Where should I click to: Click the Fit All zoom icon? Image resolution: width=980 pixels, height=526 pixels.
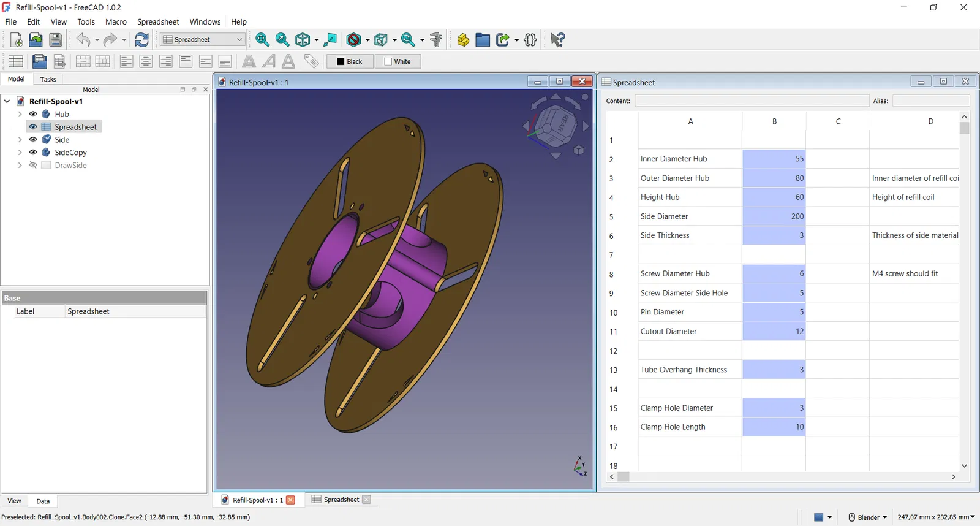262,40
